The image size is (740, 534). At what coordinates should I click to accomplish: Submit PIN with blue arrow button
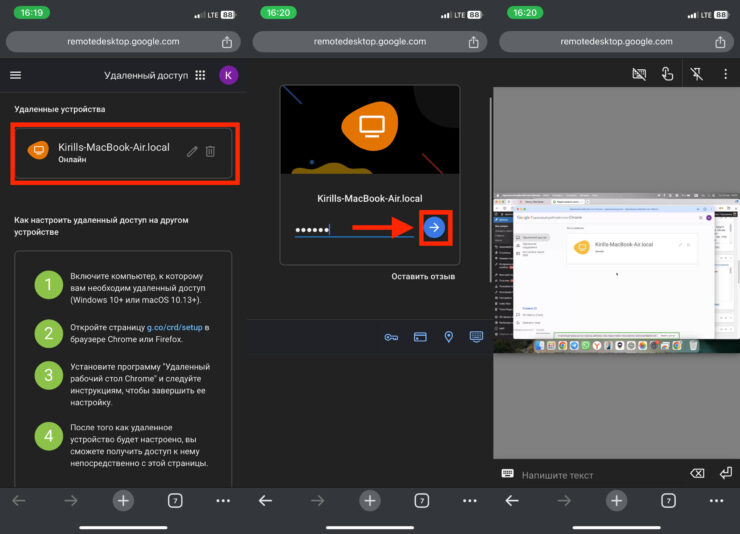[435, 227]
